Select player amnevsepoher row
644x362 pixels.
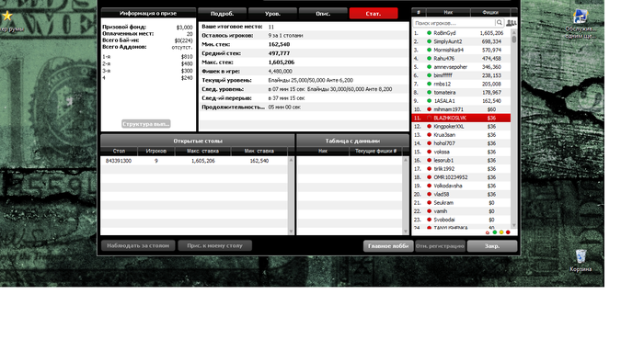[x=461, y=67]
